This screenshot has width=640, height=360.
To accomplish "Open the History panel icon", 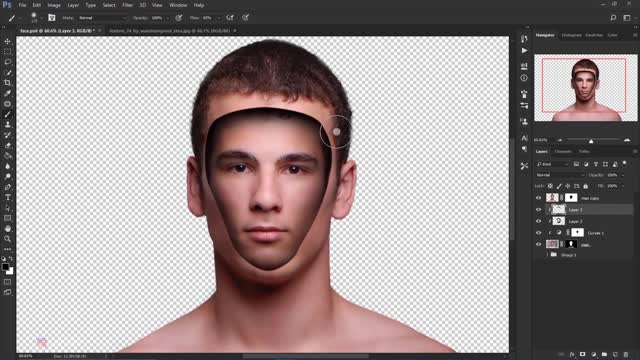I will pyautogui.click(x=524, y=39).
